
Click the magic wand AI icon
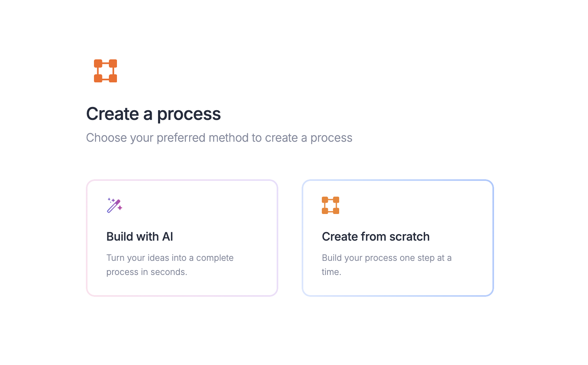click(x=114, y=206)
